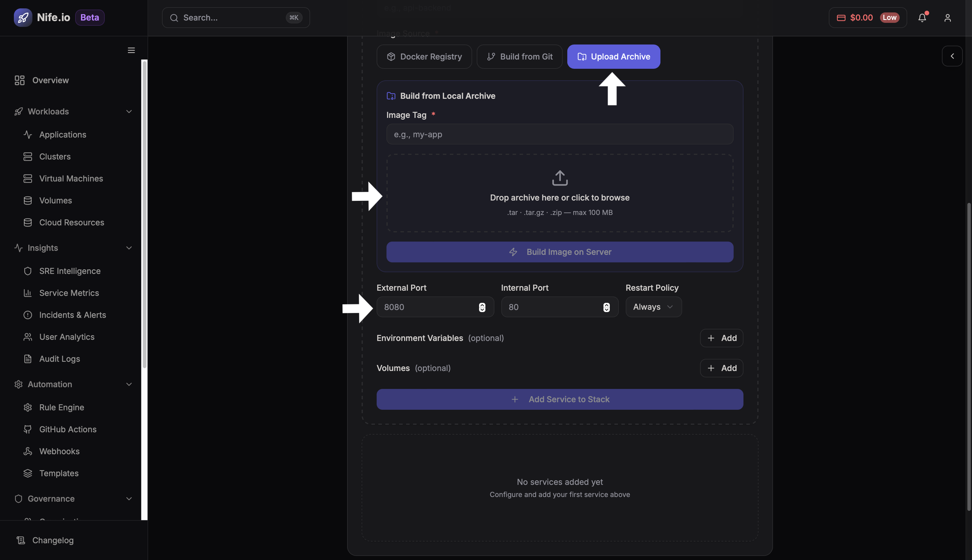Switch to the Docker Registry tab
This screenshot has width=972, height=560.
click(424, 56)
